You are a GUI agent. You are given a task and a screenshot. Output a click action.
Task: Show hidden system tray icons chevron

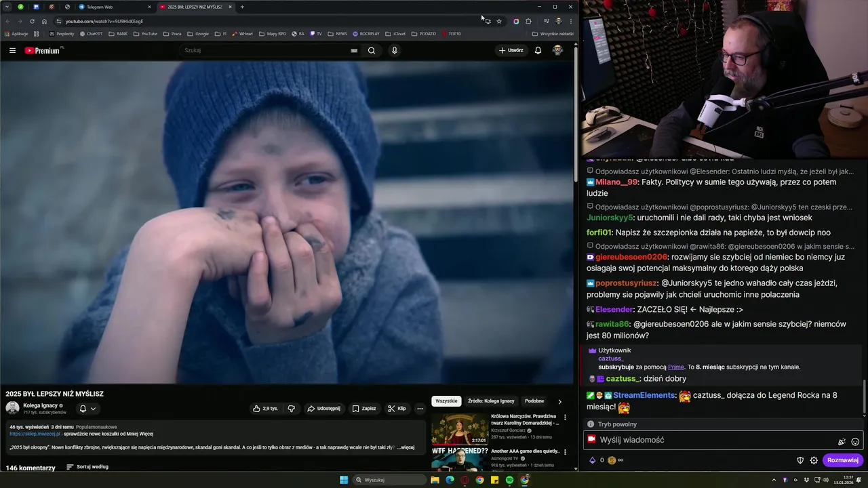click(x=774, y=480)
